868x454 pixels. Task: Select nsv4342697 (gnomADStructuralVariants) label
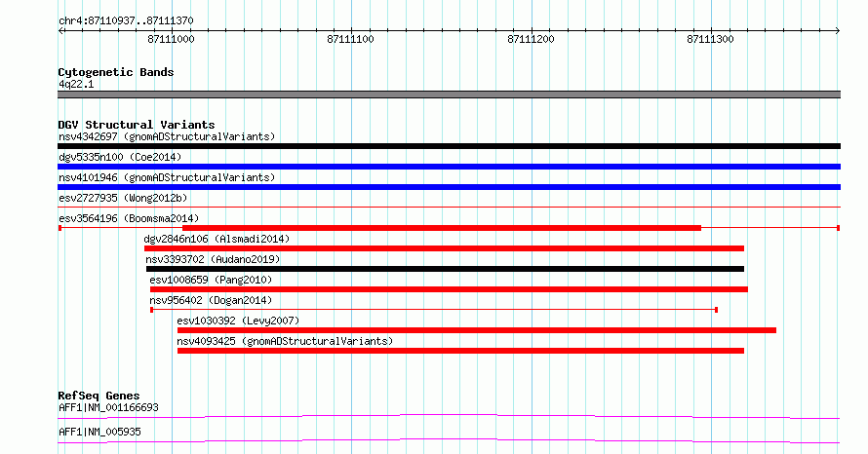click(167, 136)
